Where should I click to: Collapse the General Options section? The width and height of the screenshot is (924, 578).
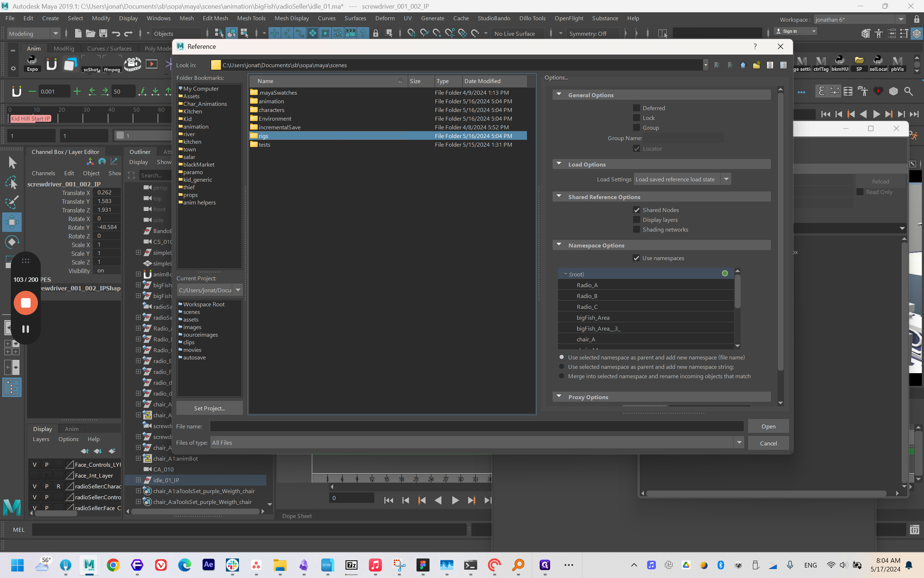[x=559, y=95]
